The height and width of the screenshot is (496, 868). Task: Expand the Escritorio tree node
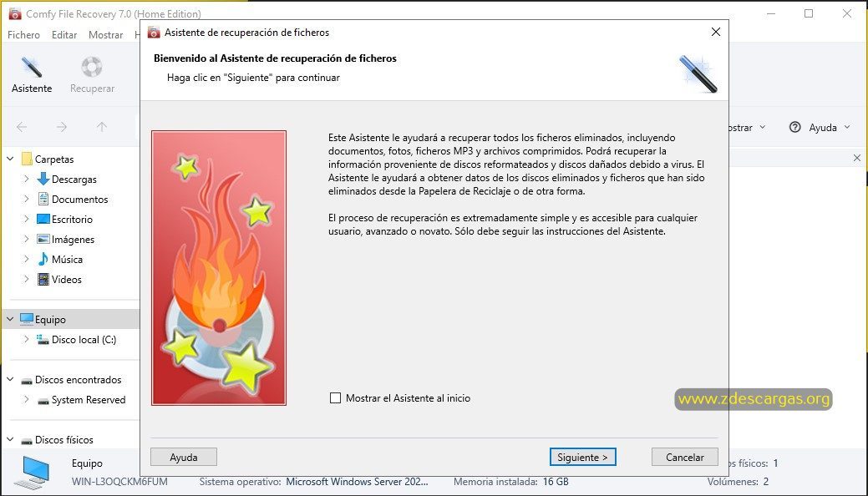pyautogui.click(x=26, y=219)
